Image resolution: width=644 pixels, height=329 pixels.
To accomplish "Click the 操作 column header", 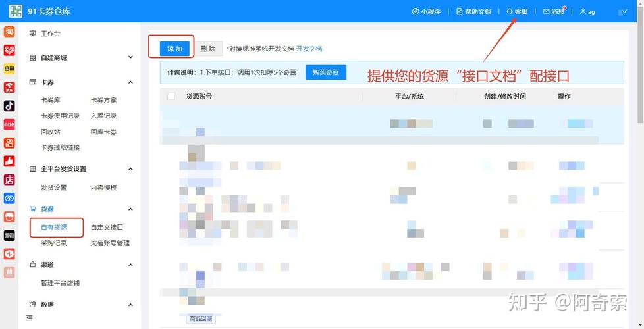I will pyautogui.click(x=564, y=97).
